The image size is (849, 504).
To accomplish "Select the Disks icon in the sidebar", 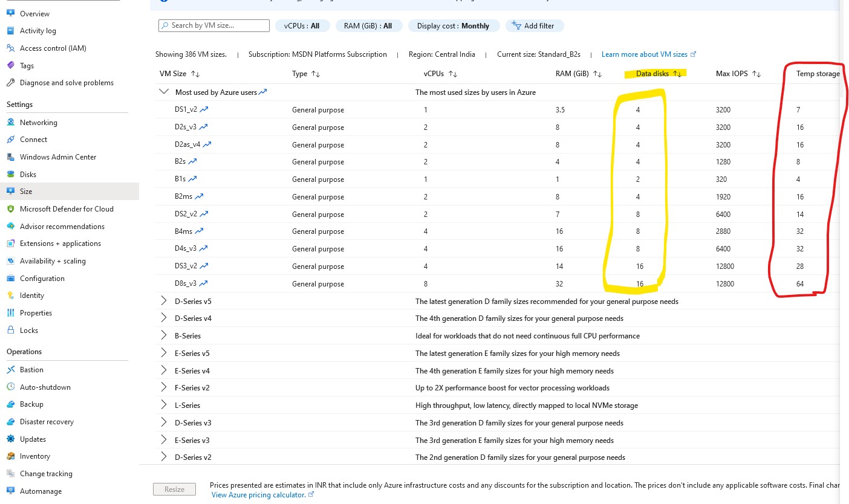I will pyautogui.click(x=11, y=174).
